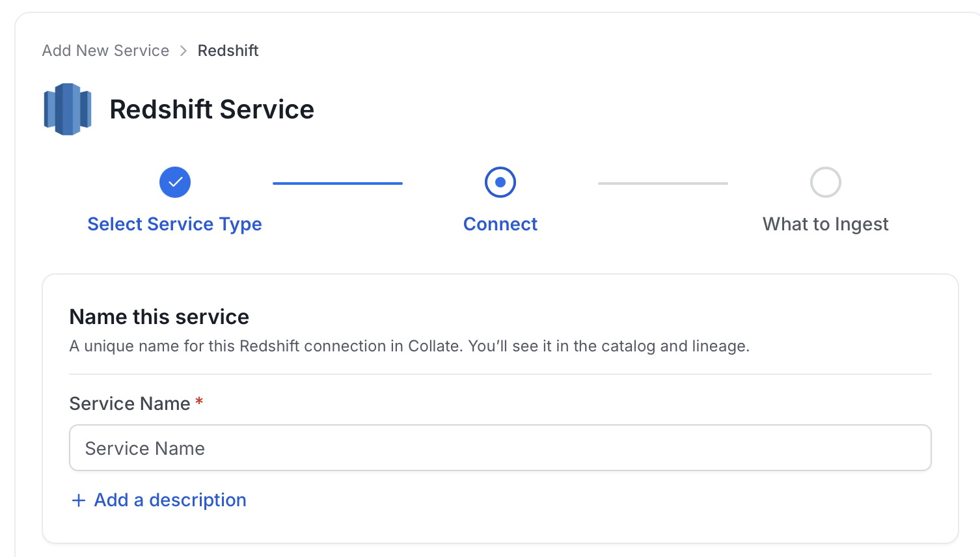The height and width of the screenshot is (557, 980).
Task: Open the What to Ingest step label
Action: [826, 224]
